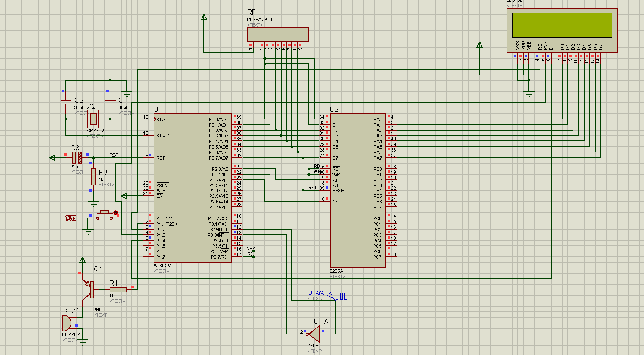Click the XTAL2 pin label

click(163, 136)
